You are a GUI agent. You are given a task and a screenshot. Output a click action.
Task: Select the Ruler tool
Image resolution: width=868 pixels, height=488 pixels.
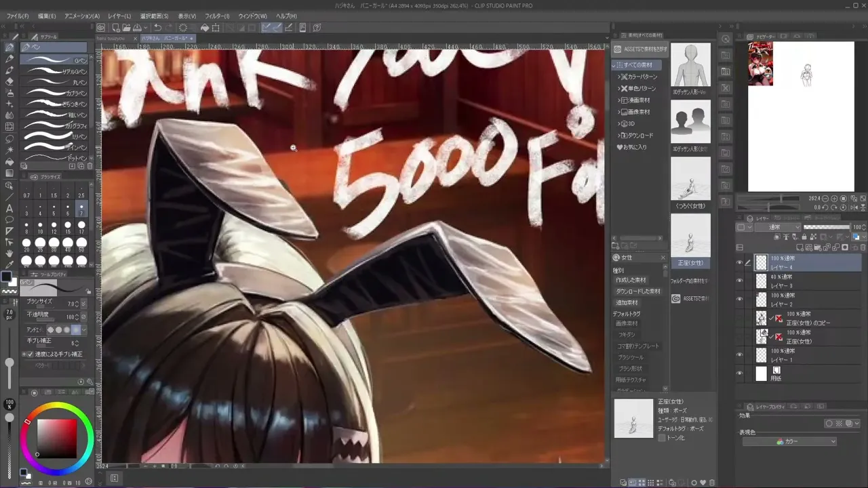click(x=9, y=231)
